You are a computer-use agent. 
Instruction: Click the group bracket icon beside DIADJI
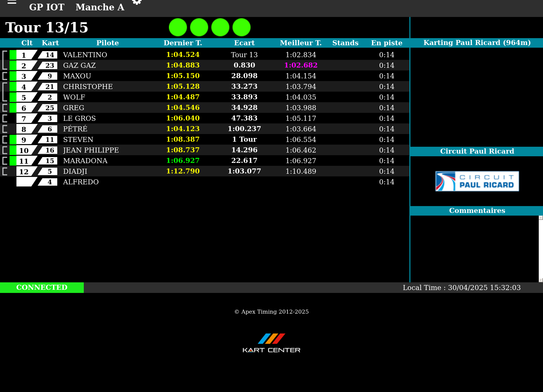click(5, 171)
